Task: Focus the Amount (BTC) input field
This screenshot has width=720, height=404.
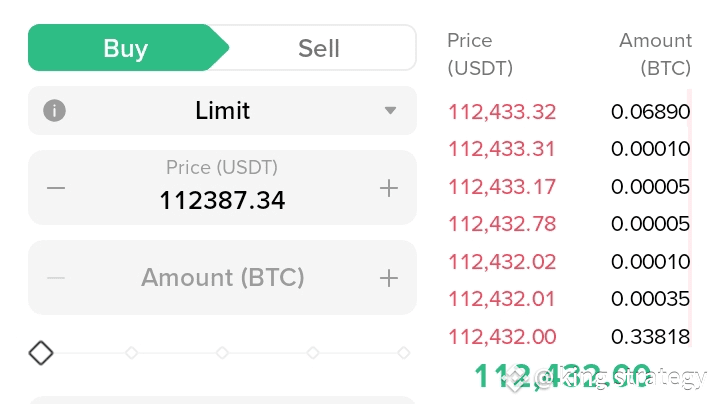Action: click(x=222, y=277)
